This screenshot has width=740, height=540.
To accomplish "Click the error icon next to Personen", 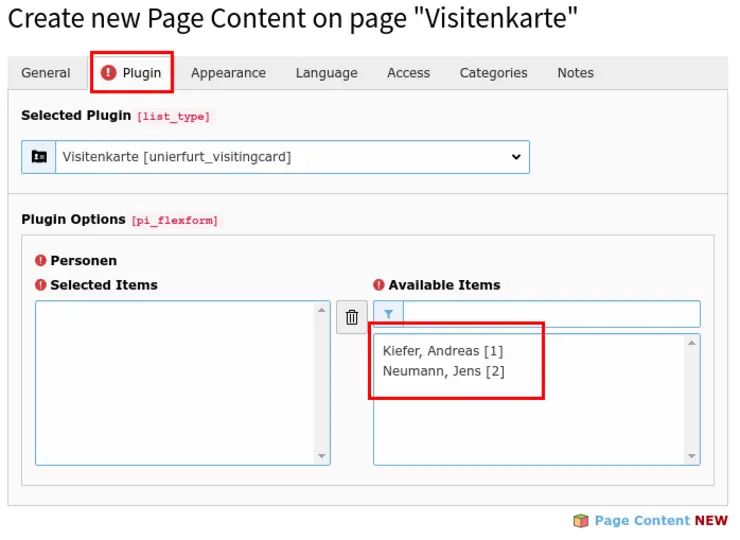I will point(41,260).
